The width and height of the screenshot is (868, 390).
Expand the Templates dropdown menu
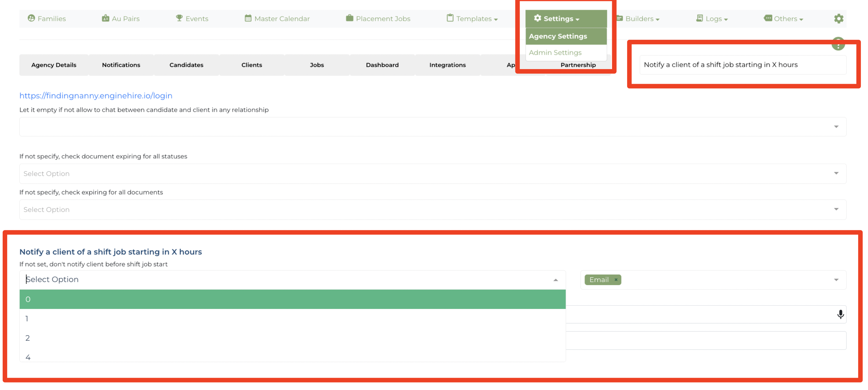pyautogui.click(x=472, y=19)
